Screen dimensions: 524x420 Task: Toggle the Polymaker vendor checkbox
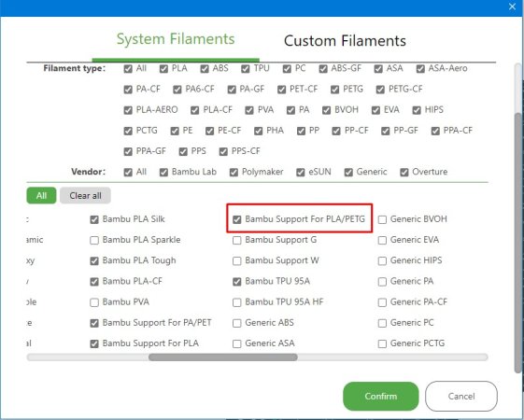tap(234, 173)
